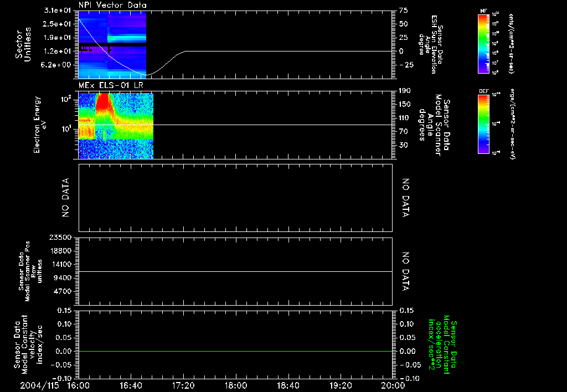
Task: Click the NF color scale bar
Action: click(483, 44)
